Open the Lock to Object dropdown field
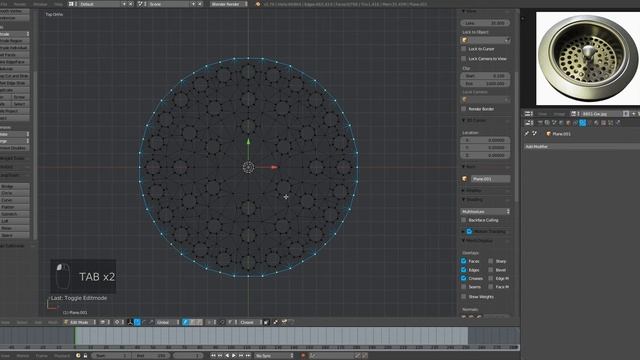 (485, 40)
